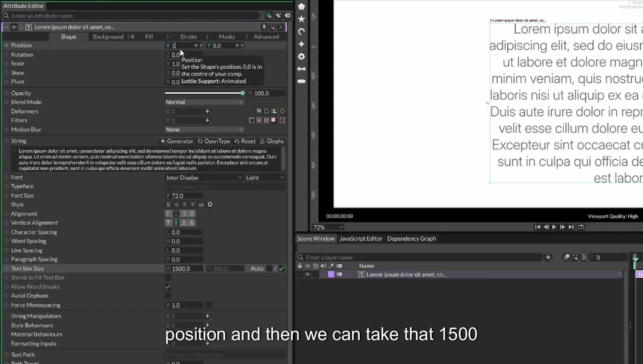Viewport: 643px width, 364px height.
Task: Click the search attributes magnifier with green dot
Action: pos(269,15)
